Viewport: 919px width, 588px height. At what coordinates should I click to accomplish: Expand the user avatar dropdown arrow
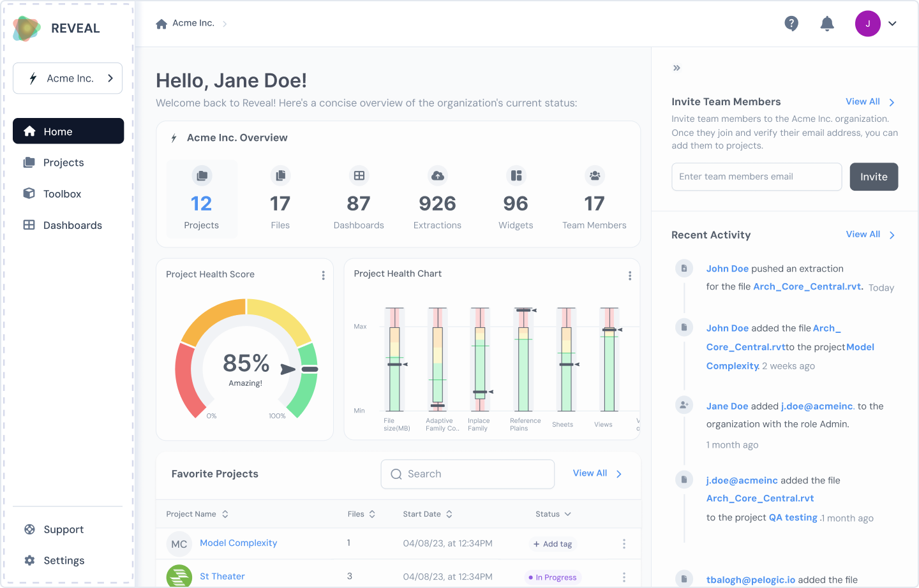click(892, 24)
